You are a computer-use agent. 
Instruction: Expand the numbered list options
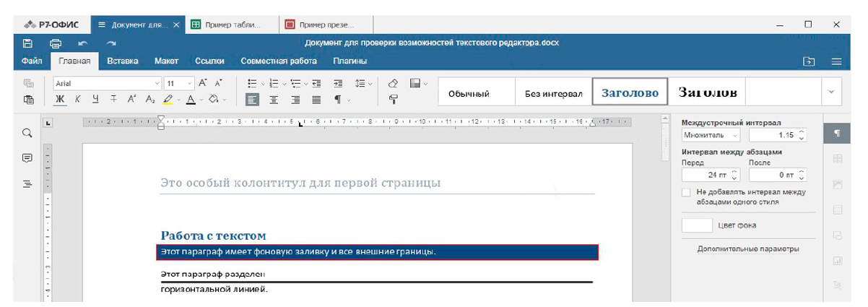point(285,83)
